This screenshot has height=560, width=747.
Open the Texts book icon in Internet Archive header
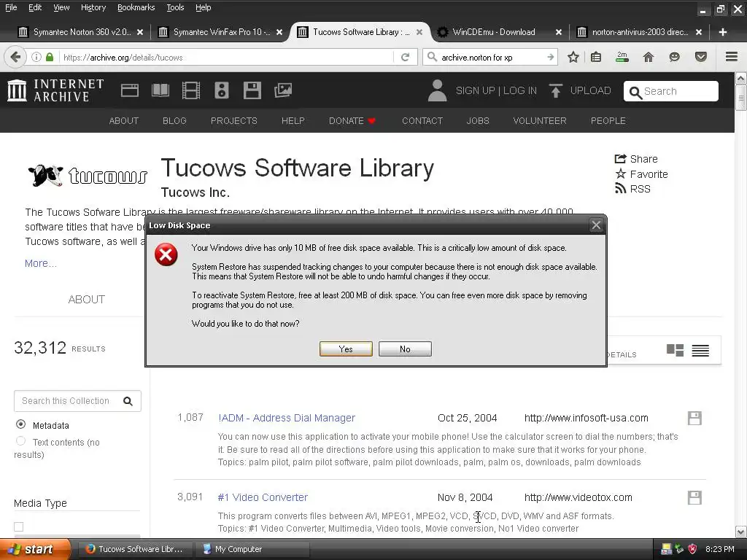click(x=160, y=90)
